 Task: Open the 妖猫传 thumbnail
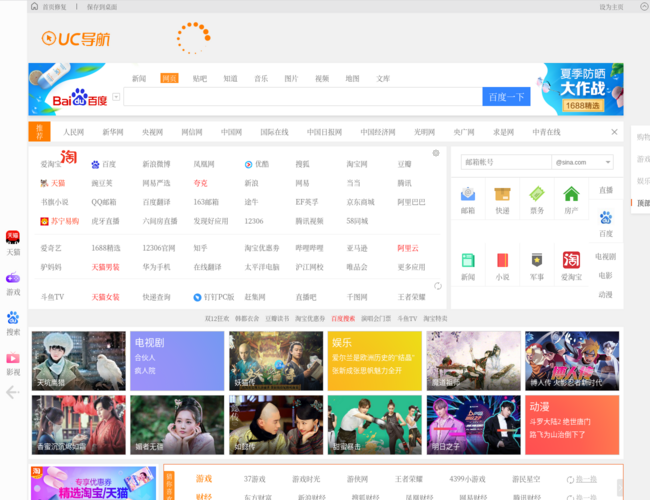point(276,361)
